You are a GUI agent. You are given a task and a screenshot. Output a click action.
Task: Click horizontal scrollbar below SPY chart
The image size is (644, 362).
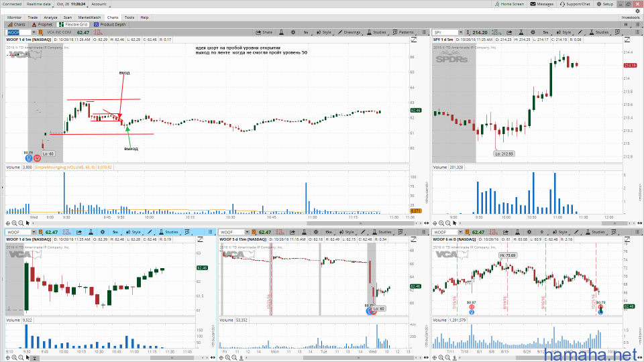614,223
